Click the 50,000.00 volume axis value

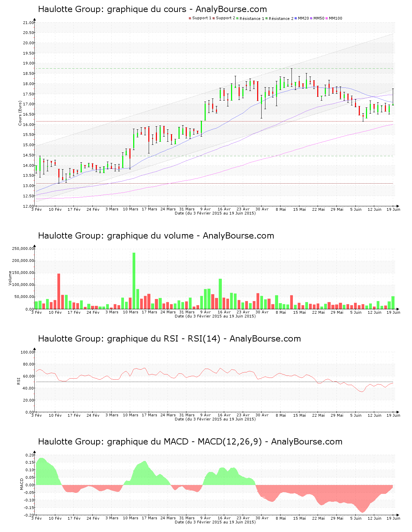click(24, 297)
